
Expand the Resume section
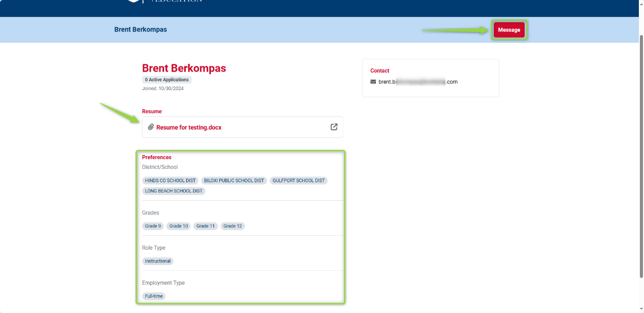point(152,111)
